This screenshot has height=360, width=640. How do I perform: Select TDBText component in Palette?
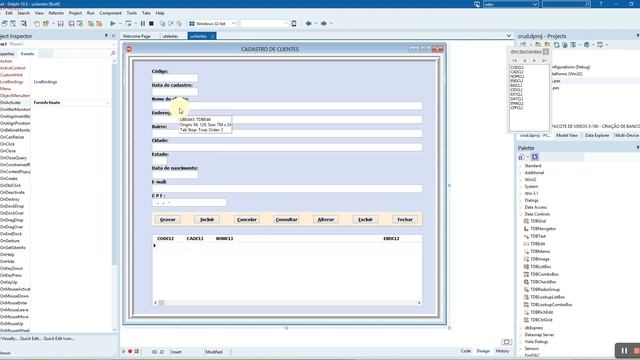coord(535,236)
